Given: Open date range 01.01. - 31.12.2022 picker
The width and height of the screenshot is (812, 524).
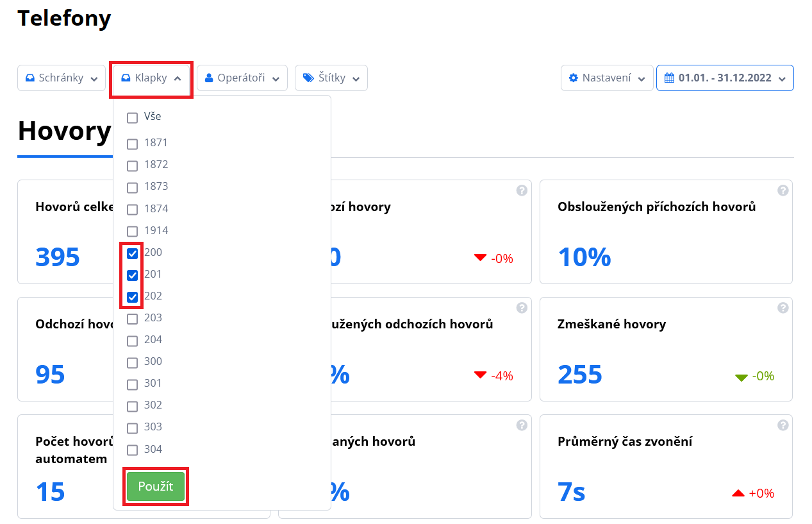Looking at the screenshot, I should [x=725, y=78].
